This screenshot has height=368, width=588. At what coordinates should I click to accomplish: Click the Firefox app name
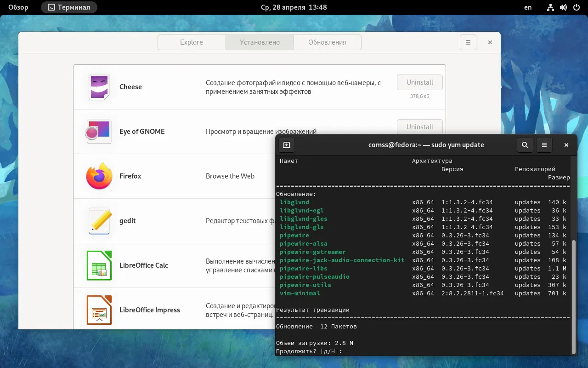pos(130,176)
